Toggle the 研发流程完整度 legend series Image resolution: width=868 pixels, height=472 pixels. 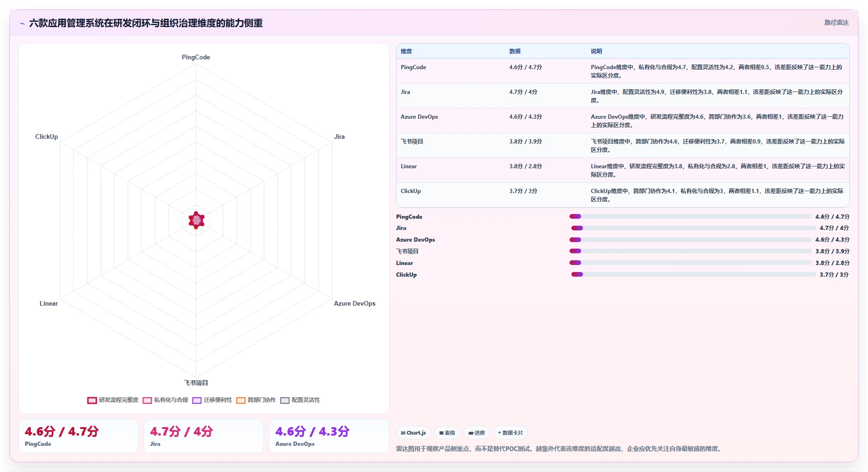[113, 400]
